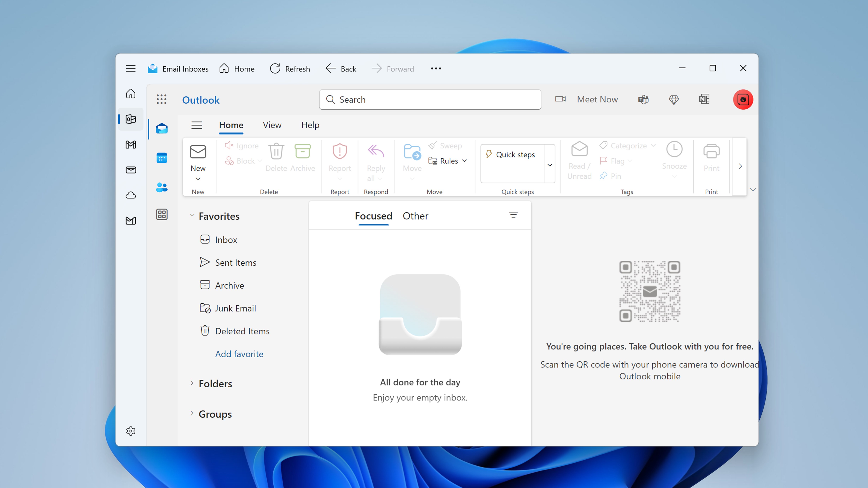The width and height of the screenshot is (868, 488).
Task: Click the Teams chat icon in the header
Action: tap(643, 99)
